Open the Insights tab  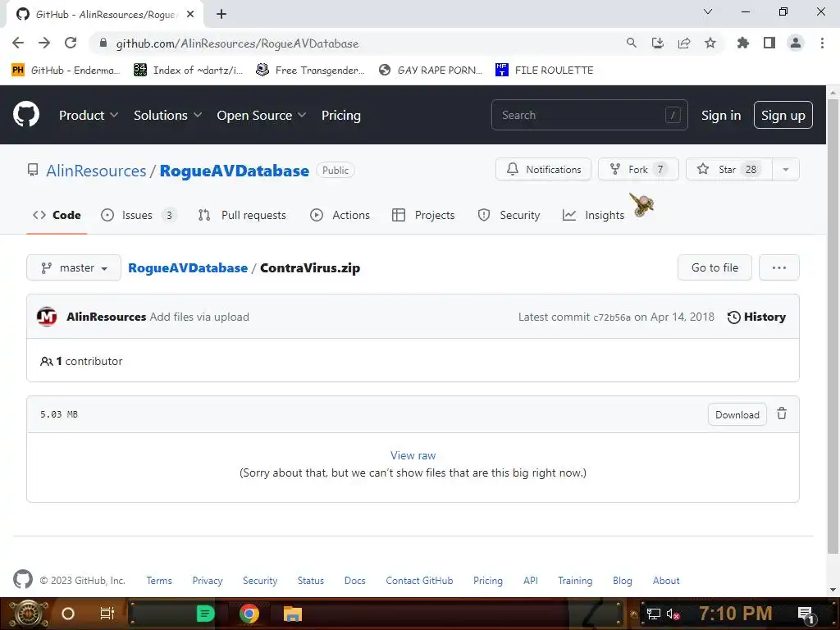[594, 215]
